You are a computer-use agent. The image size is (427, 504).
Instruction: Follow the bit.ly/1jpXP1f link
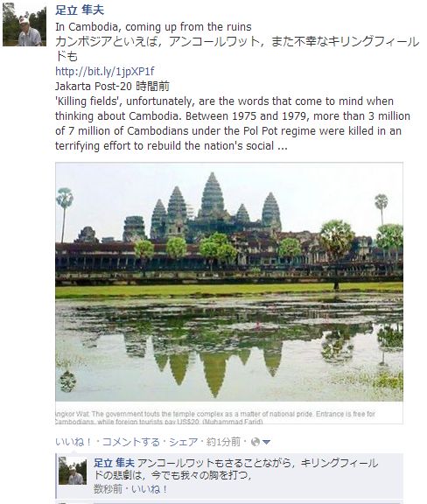(105, 72)
